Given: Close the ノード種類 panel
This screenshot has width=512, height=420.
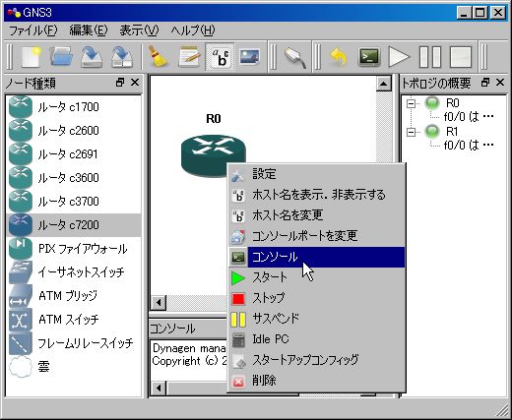Looking at the screenshot, I should click(135, 83).
